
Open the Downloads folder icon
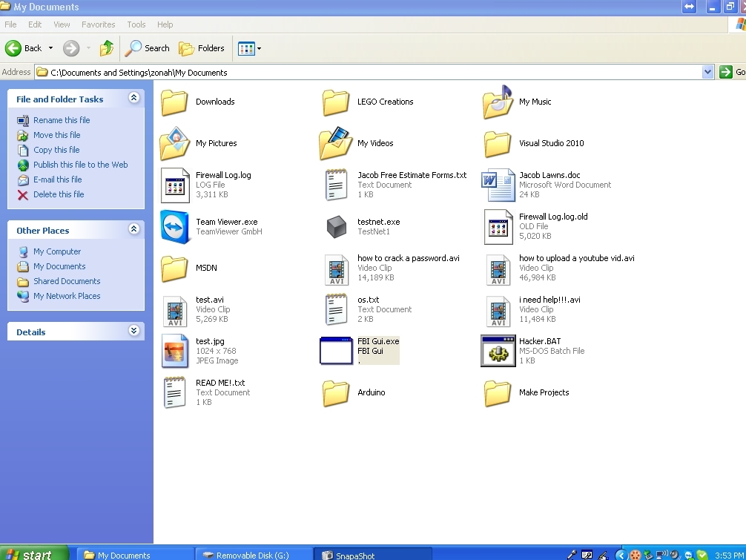pos(174,102)
